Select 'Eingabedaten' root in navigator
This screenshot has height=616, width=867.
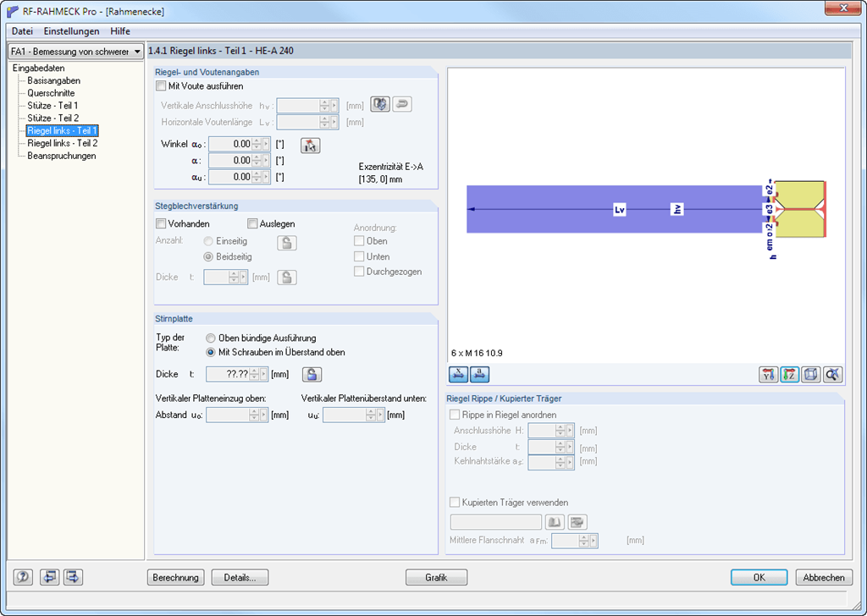pos(39,68)
